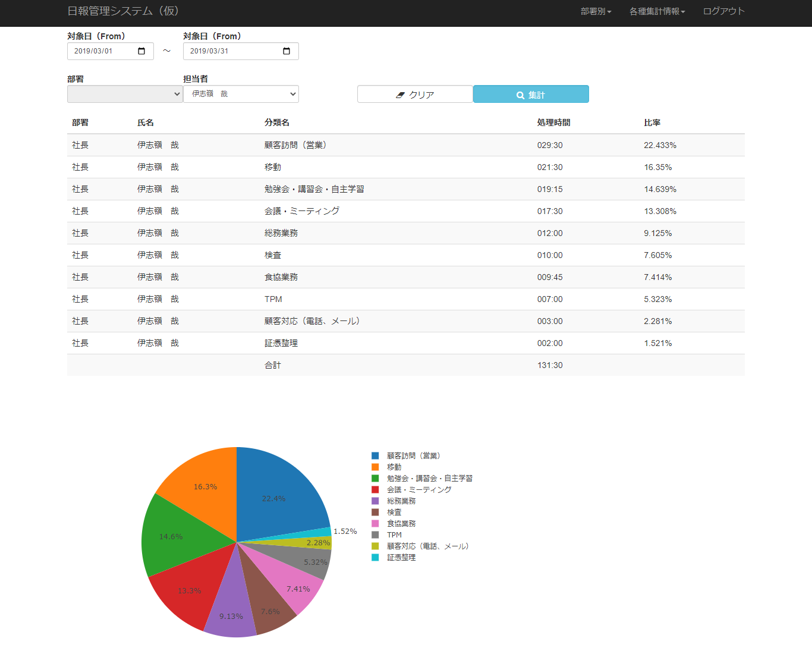
Task: Click the 部署 column header in table
Action: pos(80,122)
